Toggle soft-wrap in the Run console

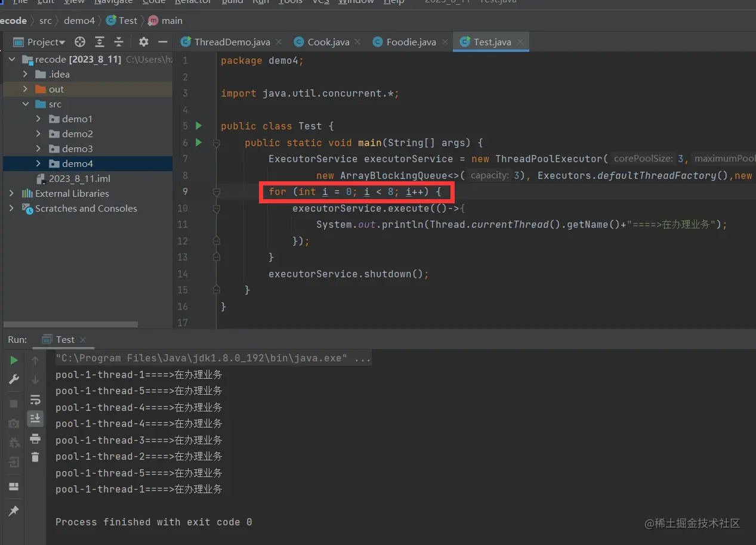pyautogui.click(x=35, y=400)
